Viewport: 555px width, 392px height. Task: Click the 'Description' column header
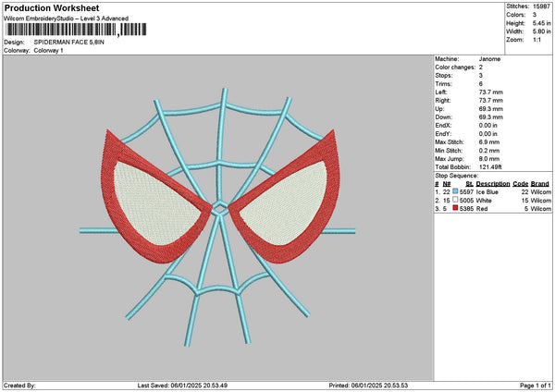tap(493, 184)
